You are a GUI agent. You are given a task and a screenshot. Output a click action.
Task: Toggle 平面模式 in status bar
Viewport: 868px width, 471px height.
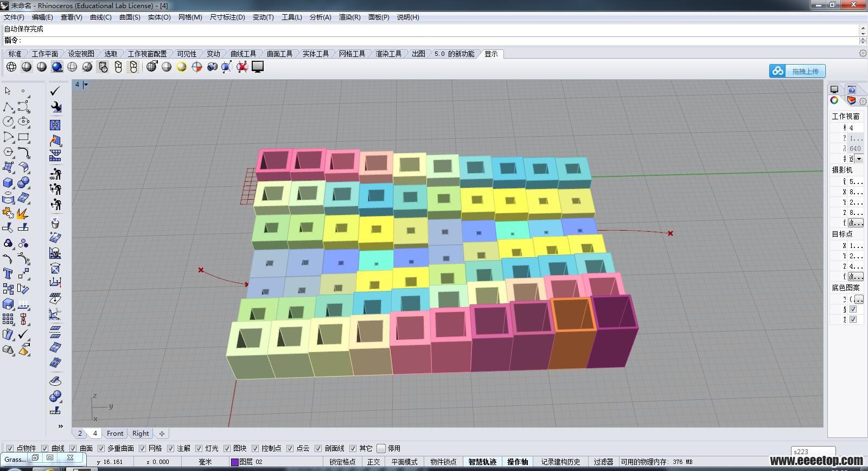[x=405, y=462]
